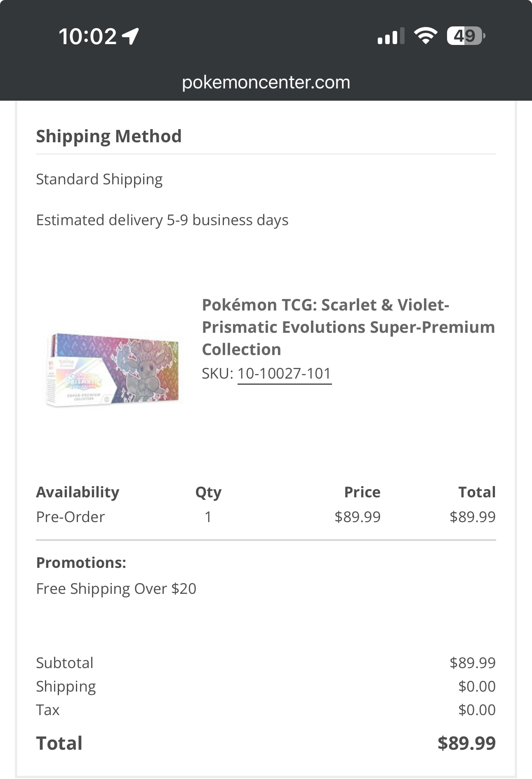This screenshot has width=532, height=779.
Task: Click the Free Shipping Over $20 promotion
Action: pos(116,589)
